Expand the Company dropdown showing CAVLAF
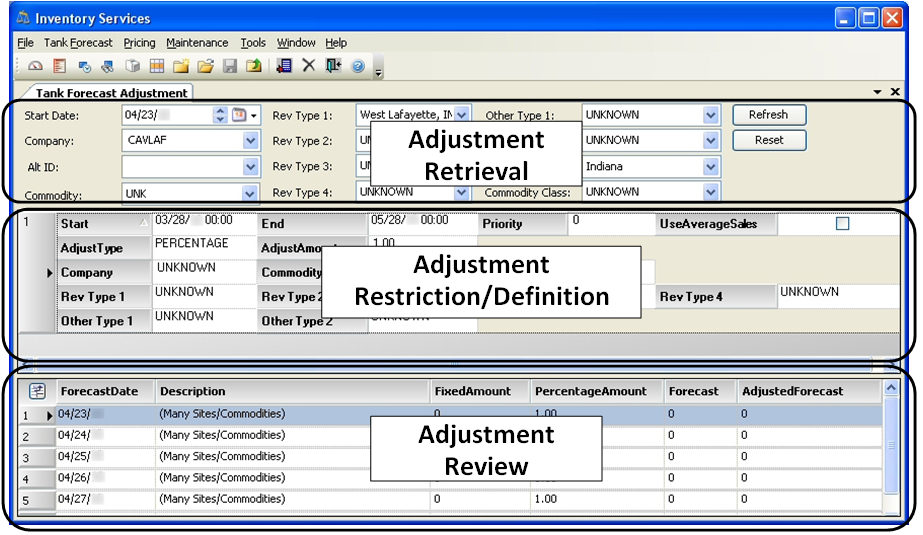 point(250,141)
